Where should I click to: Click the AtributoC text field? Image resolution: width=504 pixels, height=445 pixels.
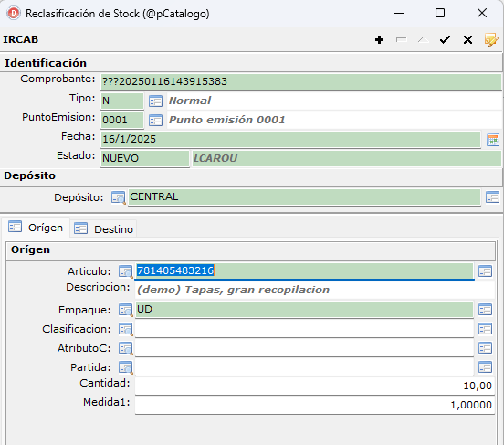point(304,348)
